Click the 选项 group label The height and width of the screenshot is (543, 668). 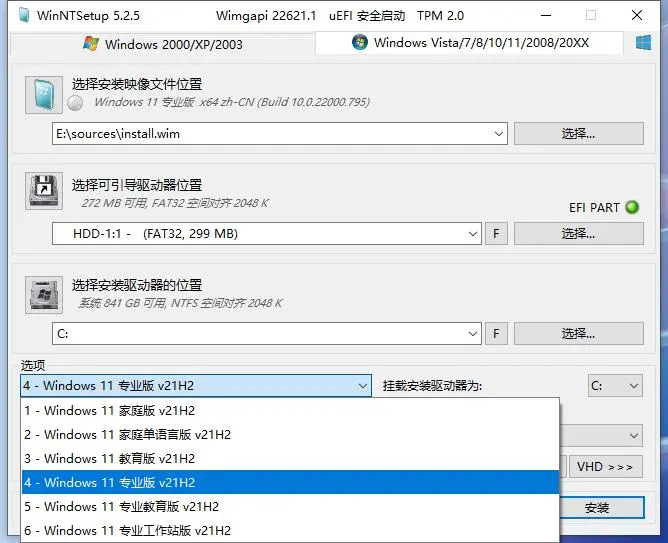point(33,365)
